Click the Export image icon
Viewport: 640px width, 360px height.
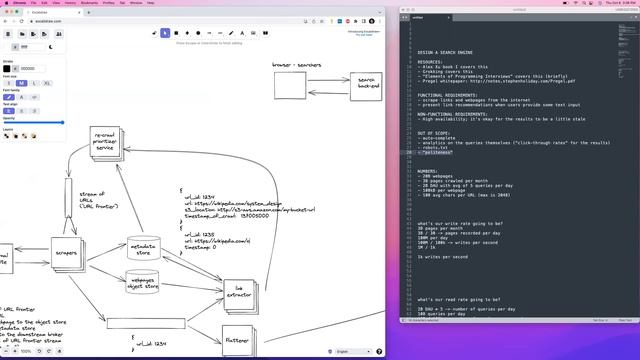44,34
